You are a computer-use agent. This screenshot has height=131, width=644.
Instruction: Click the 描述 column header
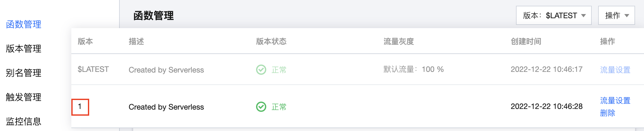(136, 42)
